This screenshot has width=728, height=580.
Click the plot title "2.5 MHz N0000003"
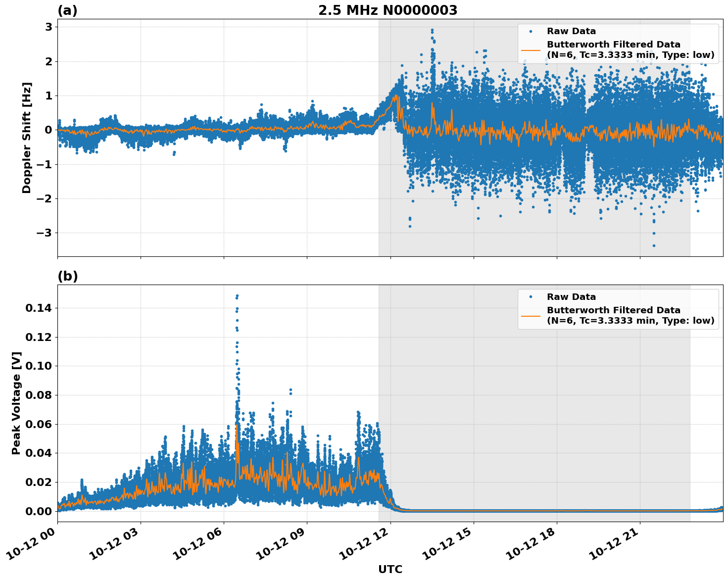click(x=388, y=10)
